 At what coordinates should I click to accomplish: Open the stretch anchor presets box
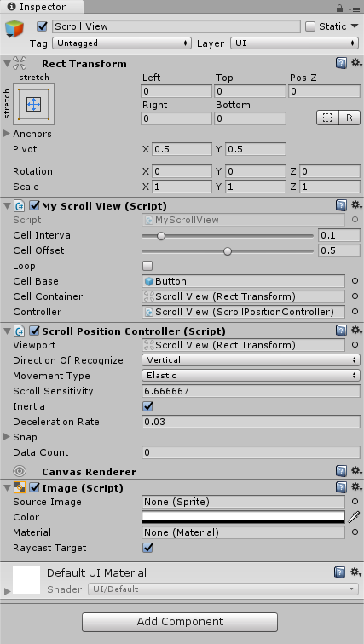coord(34,104)
